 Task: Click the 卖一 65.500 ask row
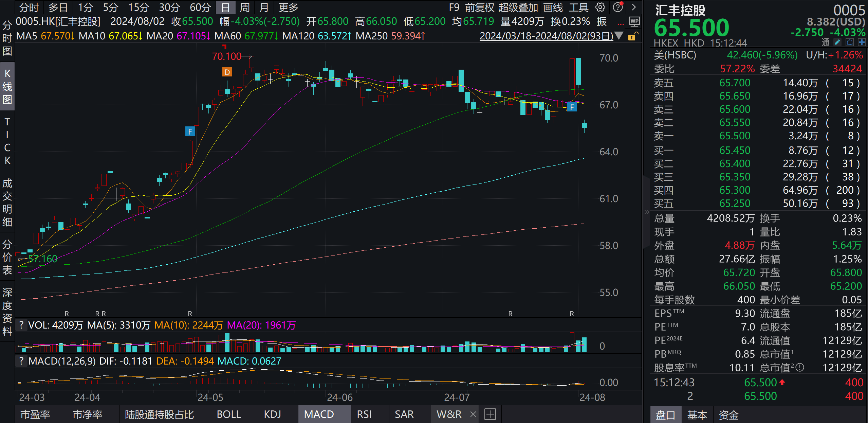[758, 136]
